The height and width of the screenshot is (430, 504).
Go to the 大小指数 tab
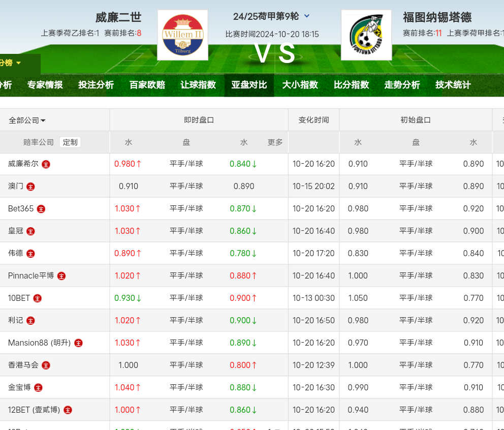click(300, 85)
